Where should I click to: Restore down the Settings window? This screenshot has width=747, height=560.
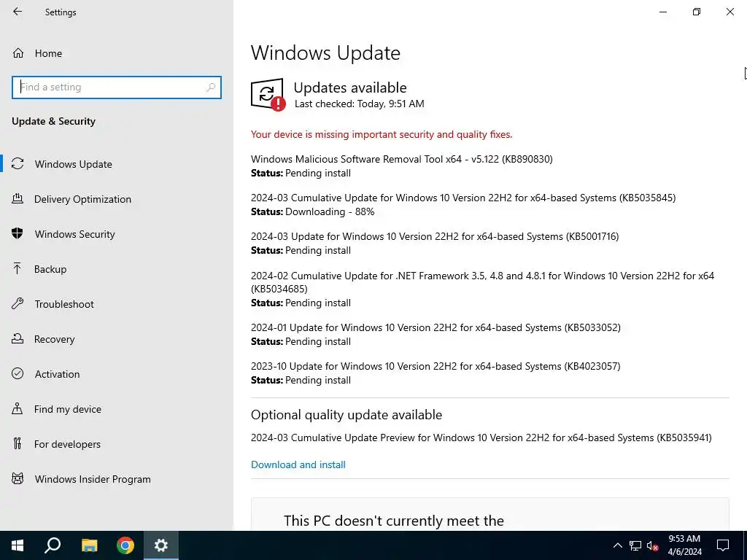pos(697,12)
